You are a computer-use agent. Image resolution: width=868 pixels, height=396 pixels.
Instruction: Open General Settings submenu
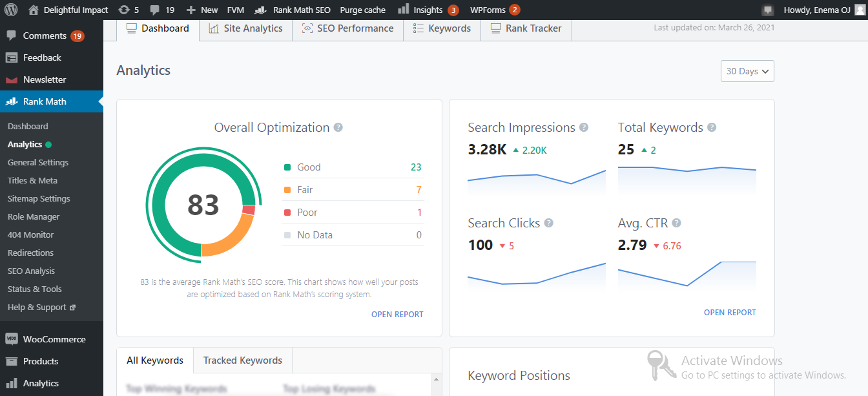[38, 162]
